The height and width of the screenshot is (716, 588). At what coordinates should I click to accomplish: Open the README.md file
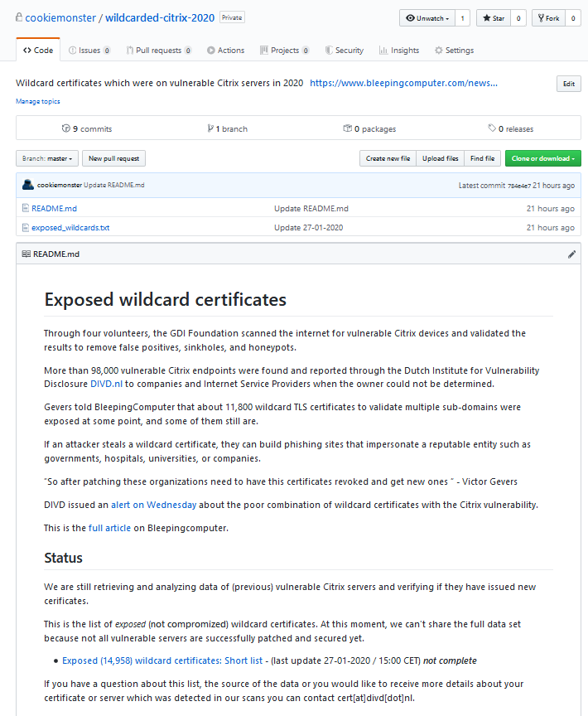click(54, 208)
